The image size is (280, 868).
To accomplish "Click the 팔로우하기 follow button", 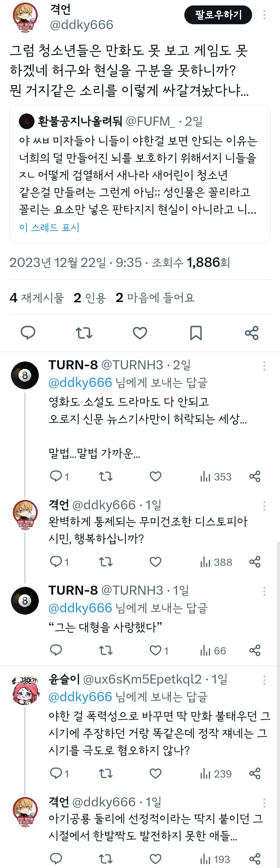I will pyautogui.click(x=218, y=15).
